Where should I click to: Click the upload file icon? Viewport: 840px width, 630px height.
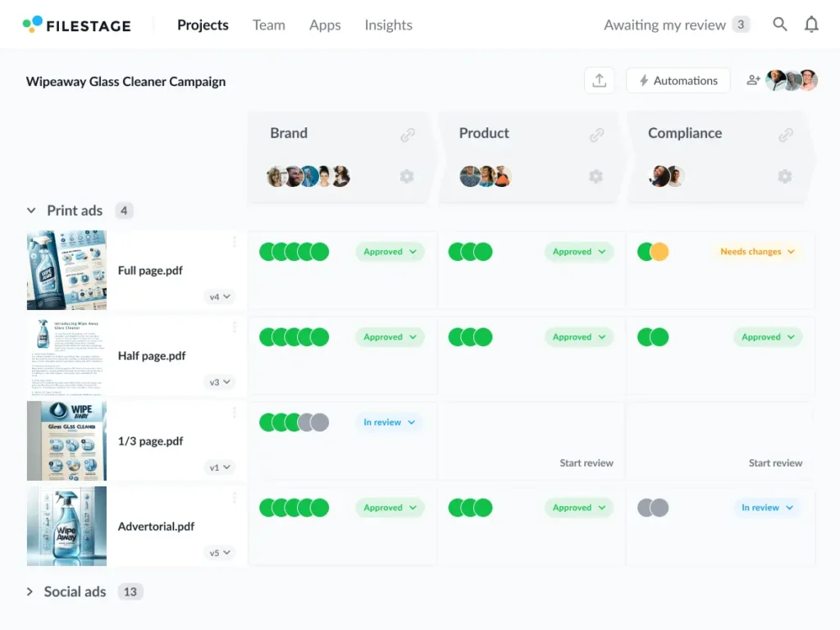tap(599, 80)
